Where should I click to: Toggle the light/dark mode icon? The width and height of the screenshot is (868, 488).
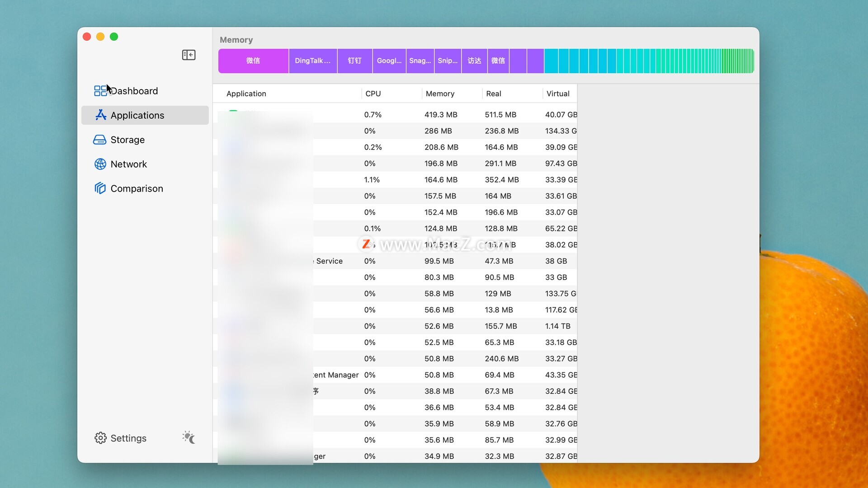189,437
